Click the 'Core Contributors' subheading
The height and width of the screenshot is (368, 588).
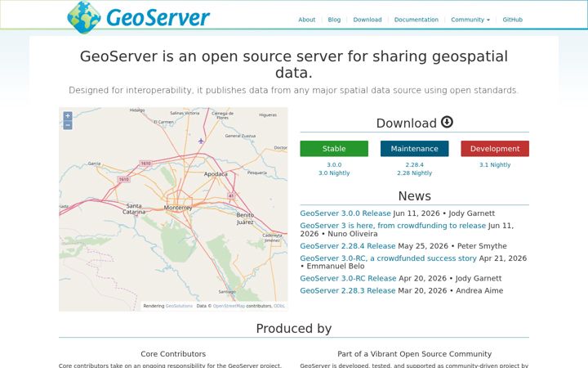point(173,354)
